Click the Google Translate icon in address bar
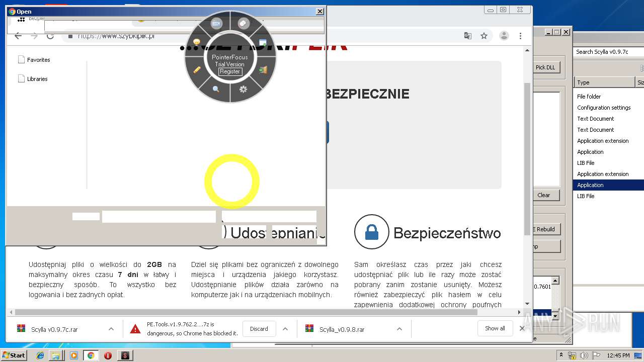Viewport: 644px width, 362px height. click(468, 36)
